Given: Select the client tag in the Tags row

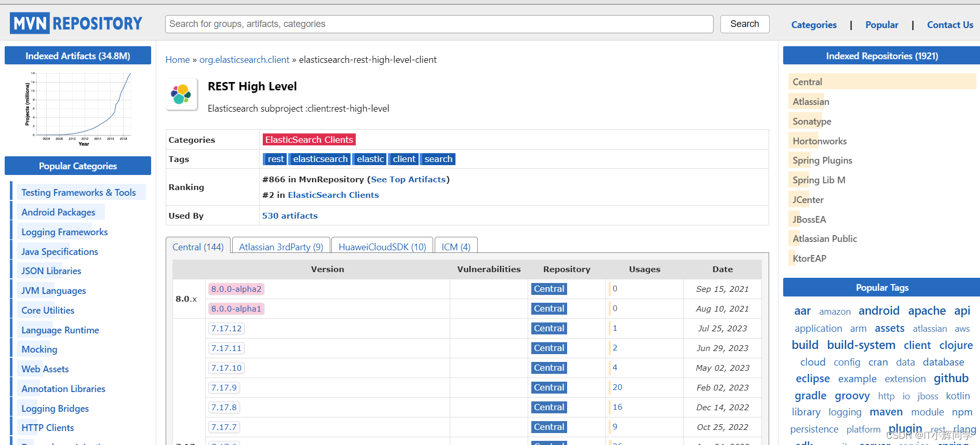Looking at the screenshot, I should click(x=404, y=159).
